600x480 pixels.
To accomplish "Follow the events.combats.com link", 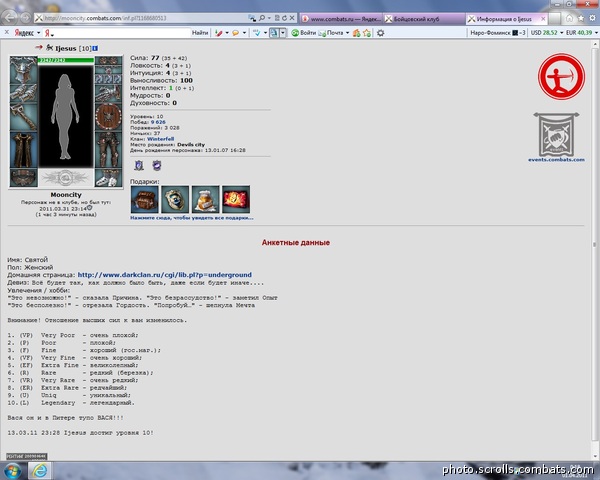I will pos(556,160).
